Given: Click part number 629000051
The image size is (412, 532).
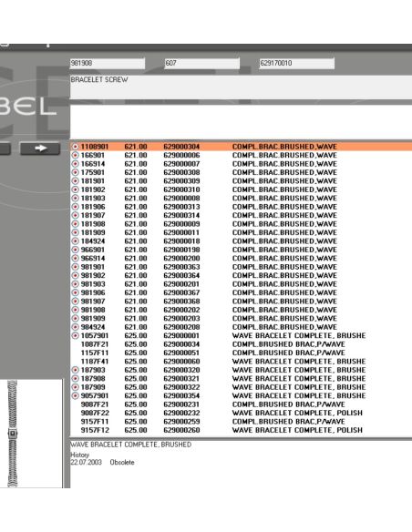Looking at the screenshot, I should (x=181, y=353).
